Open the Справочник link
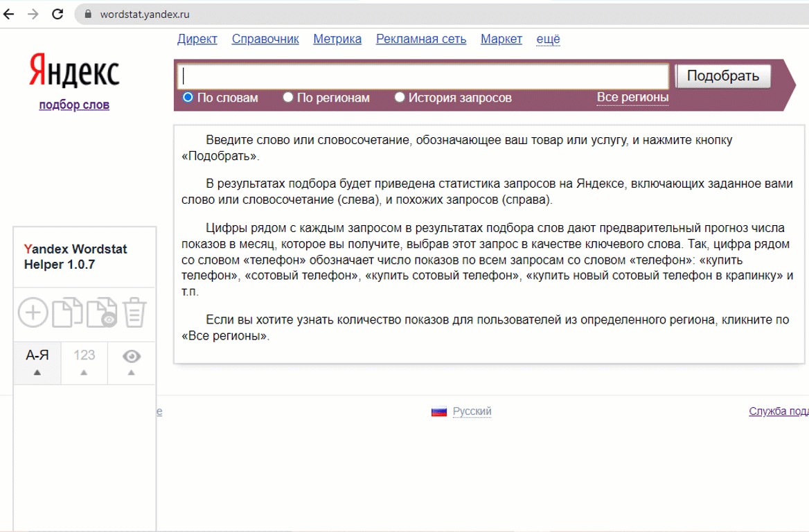Viewport: 809px width, 532px height. tap(265, 39)
